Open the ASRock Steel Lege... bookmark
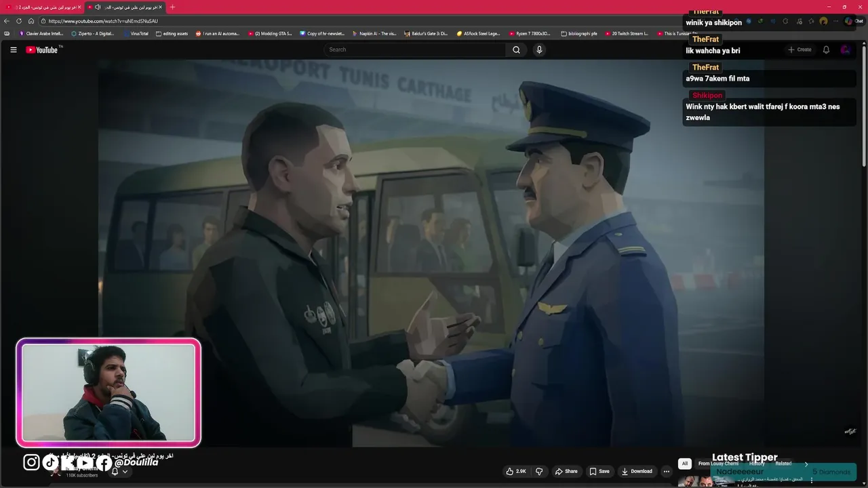 (479, 33)
